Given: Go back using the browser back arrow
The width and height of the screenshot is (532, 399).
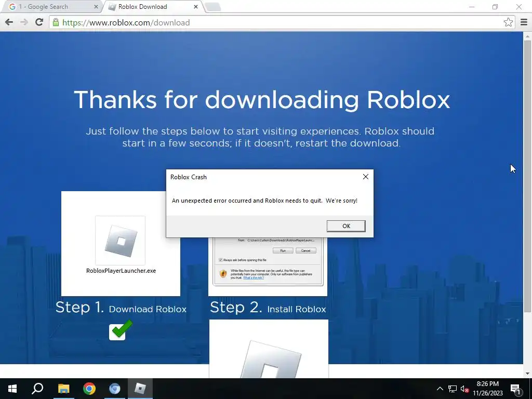Looking at the screenshot, I should click(x=9, y=22).
